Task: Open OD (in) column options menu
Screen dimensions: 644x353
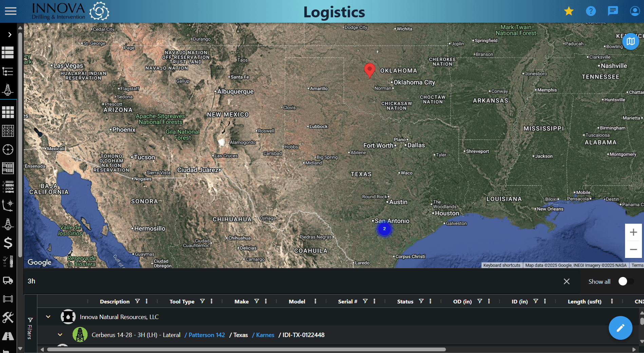Action: pos(489,301)
